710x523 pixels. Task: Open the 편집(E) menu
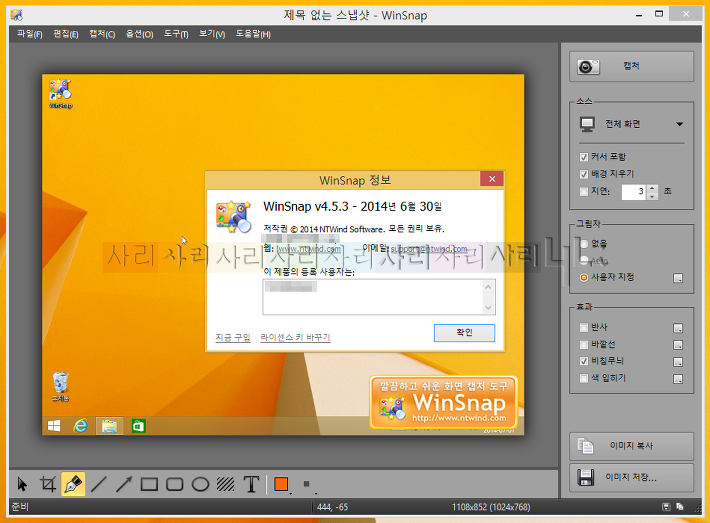pyautogui.click(x=66, y=34)
